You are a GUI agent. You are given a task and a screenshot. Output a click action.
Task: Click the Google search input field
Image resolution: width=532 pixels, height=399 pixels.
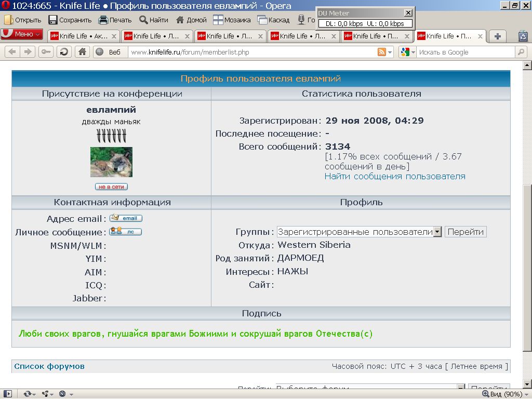click(465, 52)
